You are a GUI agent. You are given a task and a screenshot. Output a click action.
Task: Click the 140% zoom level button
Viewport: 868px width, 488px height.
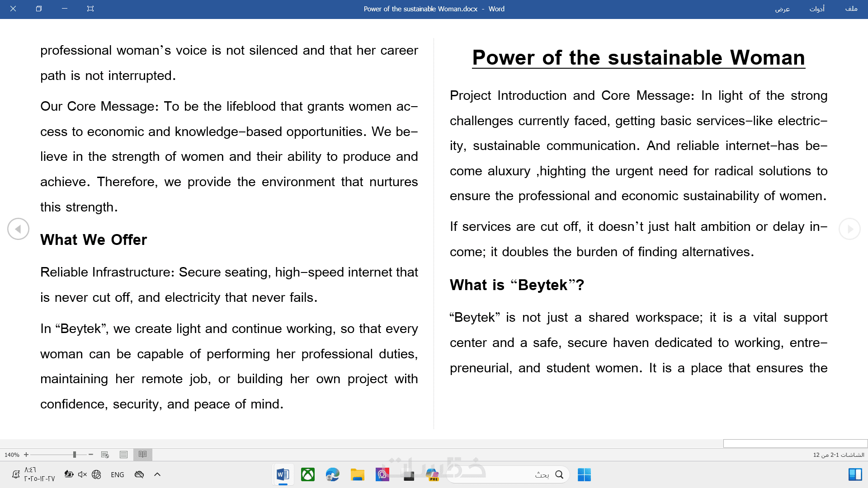click(x=12, y=455)
